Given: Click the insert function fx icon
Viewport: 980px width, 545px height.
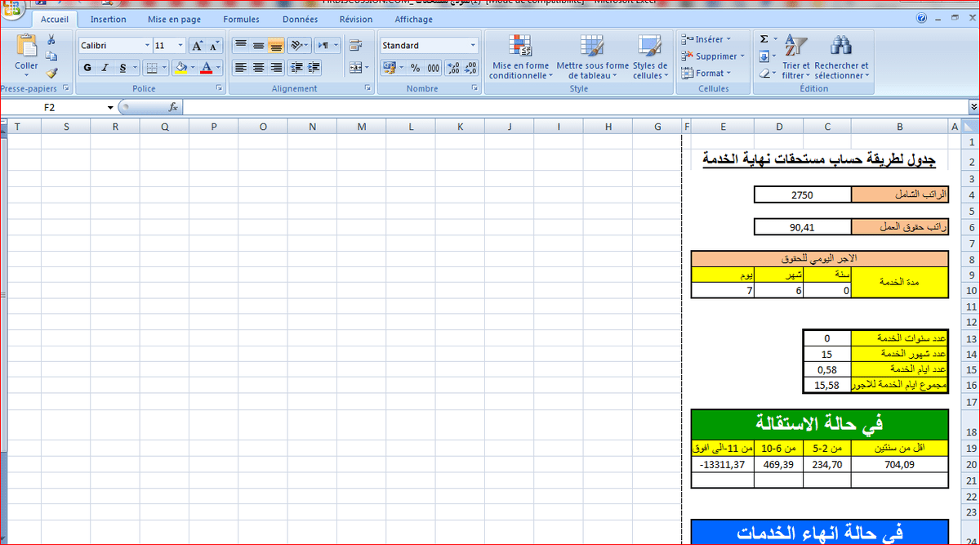Looking at the screenshot, I should [x=173, y=107].
